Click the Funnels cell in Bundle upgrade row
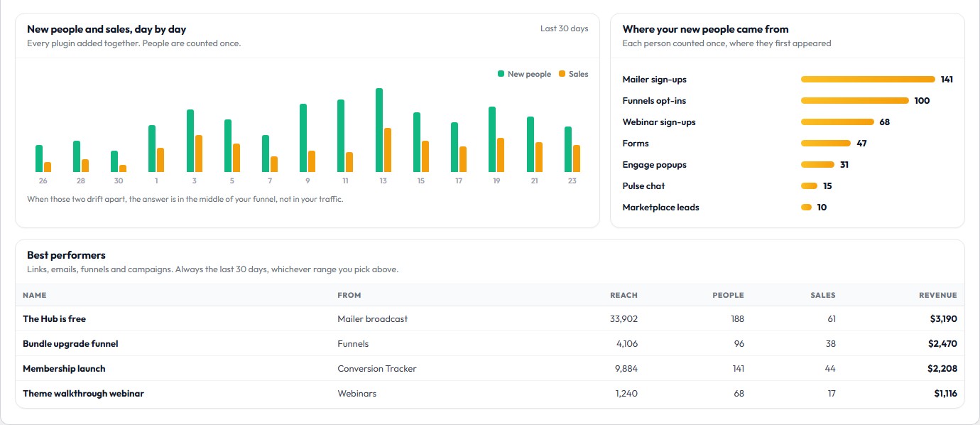The width and height of the screenshot is (980, 425). click(x=353, y=344)
